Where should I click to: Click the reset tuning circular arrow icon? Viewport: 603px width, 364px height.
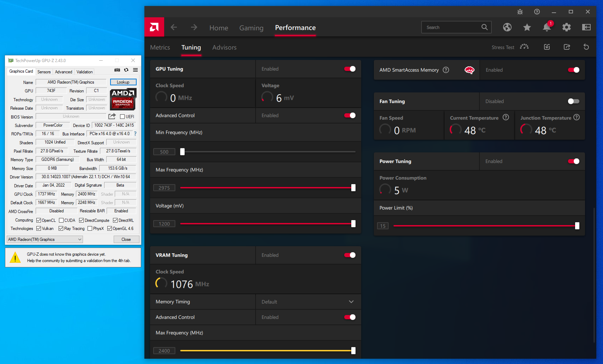click(586, 47)
